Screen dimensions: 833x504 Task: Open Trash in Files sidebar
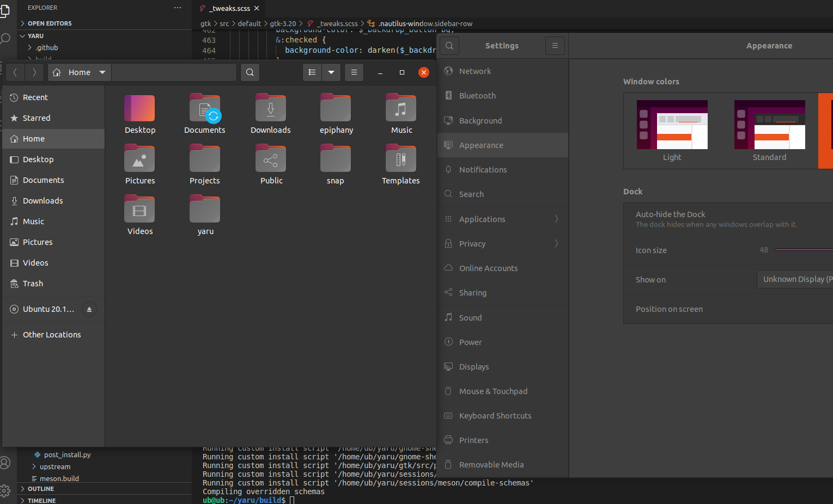point(53,284)
